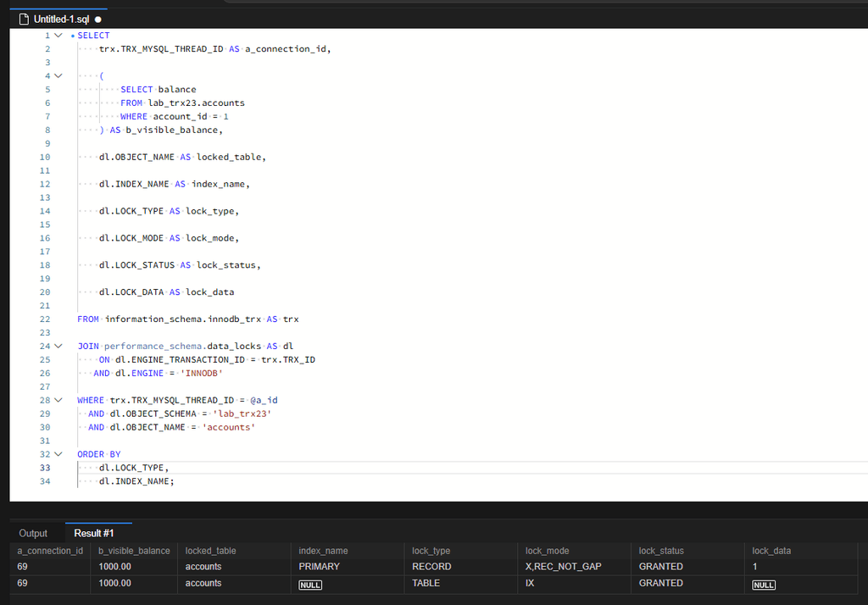Collapse the JOIN block at line 24
868x605 pixels.
[58, 346]
